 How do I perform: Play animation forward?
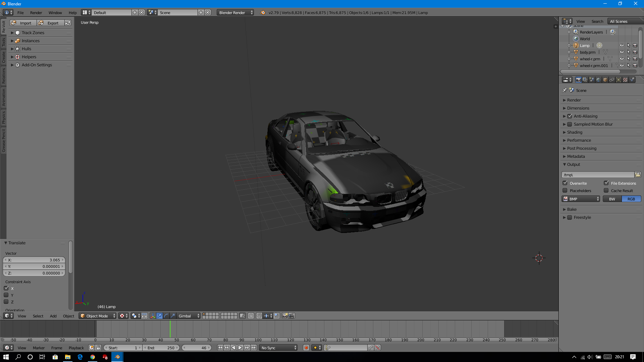tap(240, 348)
